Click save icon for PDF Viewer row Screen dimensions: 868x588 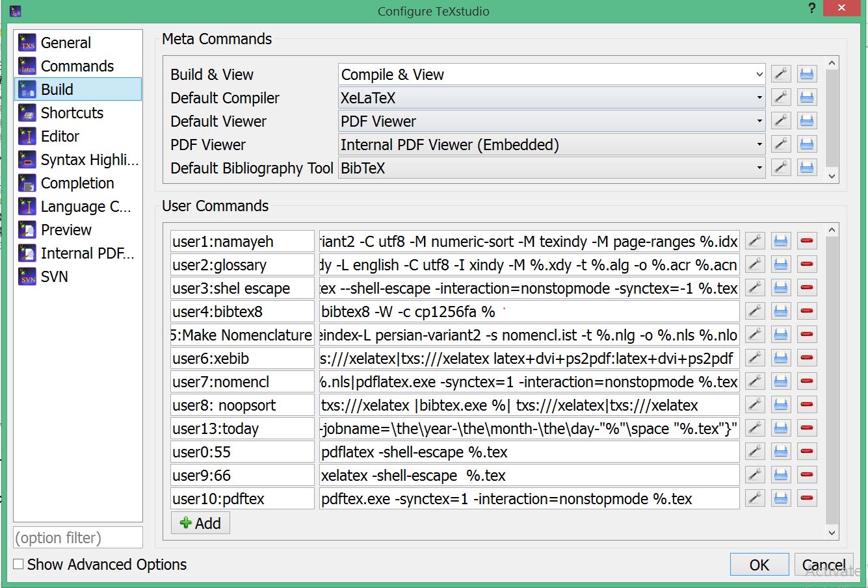807,144
